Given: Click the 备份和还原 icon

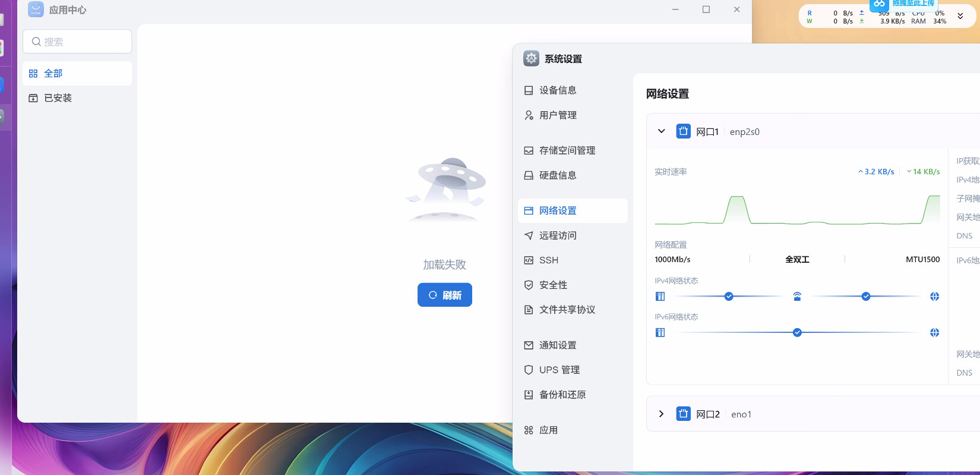Looking at the screenshot, I should [529, 395].
